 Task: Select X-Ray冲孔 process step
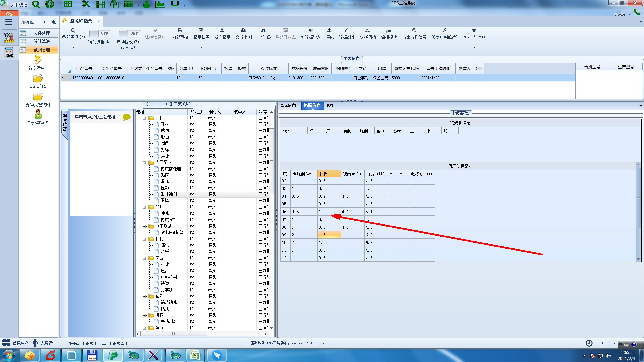pos(170,277)
